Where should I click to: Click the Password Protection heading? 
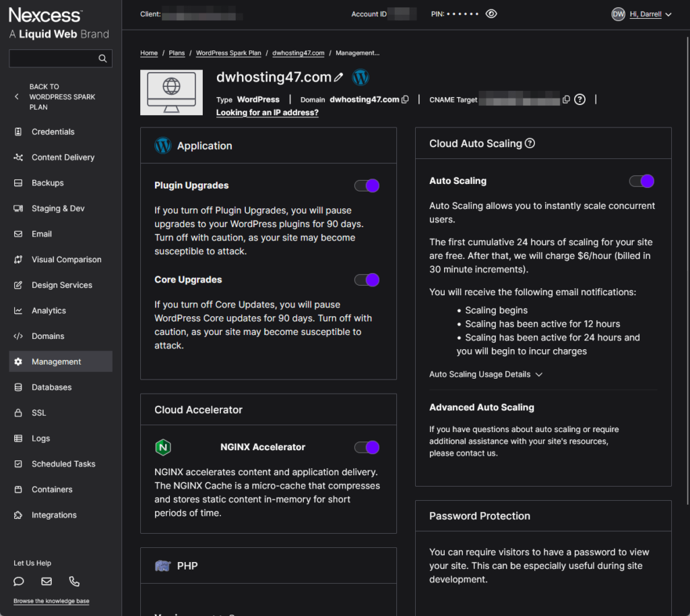point(480,516)
